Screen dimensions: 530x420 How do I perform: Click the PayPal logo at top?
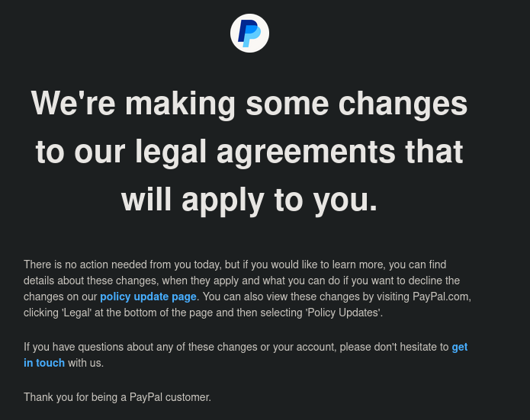249,34
